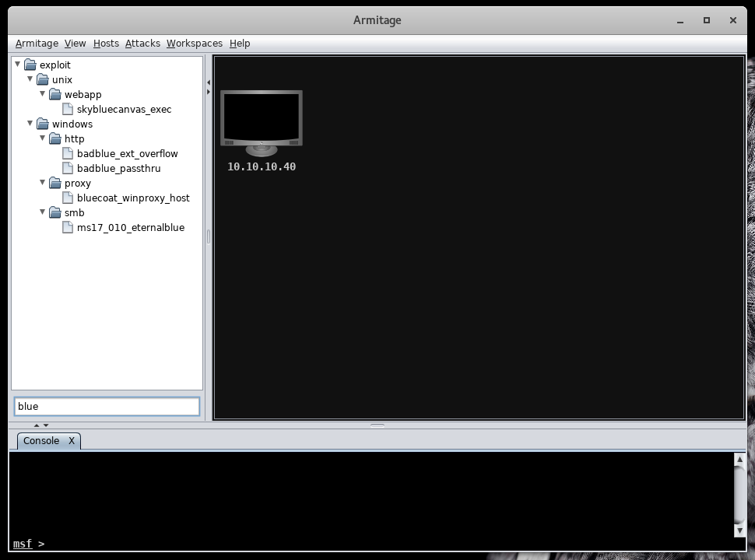Screen dimensions: 755x560
Task: Click the console scrollbar down arrow
Action: point(739,530)
